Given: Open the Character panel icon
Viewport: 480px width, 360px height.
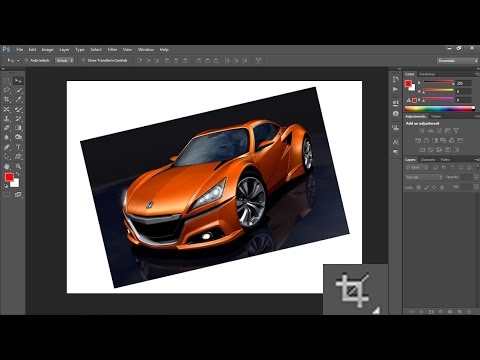Looking at the screenshot, I should tap(396, 142).
